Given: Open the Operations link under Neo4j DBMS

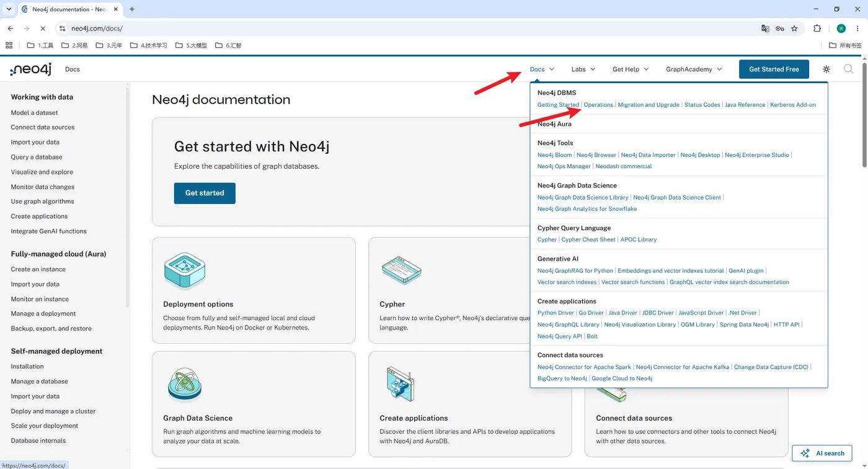Looking at the screenshot, I should coord(598,105).
